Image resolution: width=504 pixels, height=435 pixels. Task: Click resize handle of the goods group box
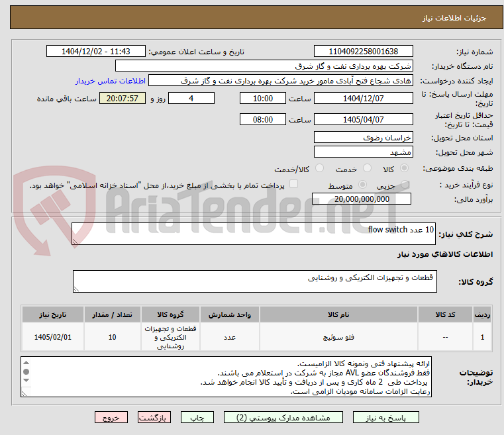click(x=76, y=289)
